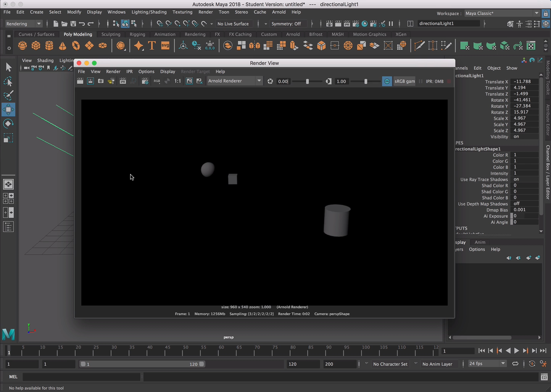Open the Rendering menu set dropdown
This screenshot has height=392, width=551.
[x=23, y=24]
